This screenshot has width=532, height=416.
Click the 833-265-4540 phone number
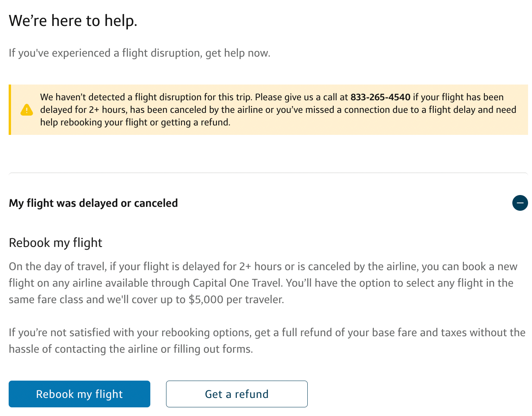click(x=380, y=97)
